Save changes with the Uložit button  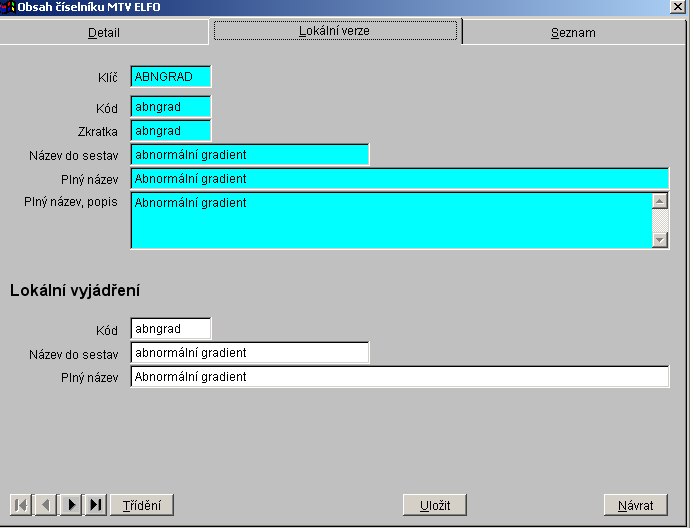[434, 505]
